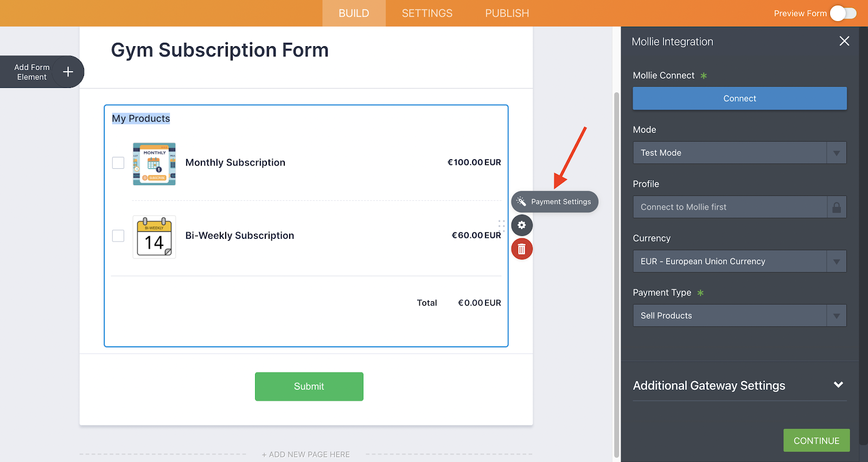Toggle the Preview Form switch
The image size is (868, 462).
point(843,14)
